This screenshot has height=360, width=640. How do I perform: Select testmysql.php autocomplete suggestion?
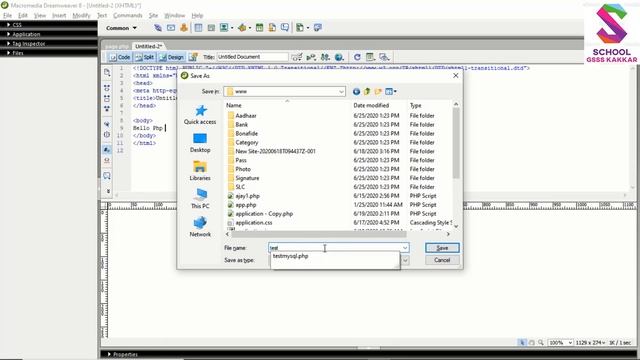(x=290, y=256)
